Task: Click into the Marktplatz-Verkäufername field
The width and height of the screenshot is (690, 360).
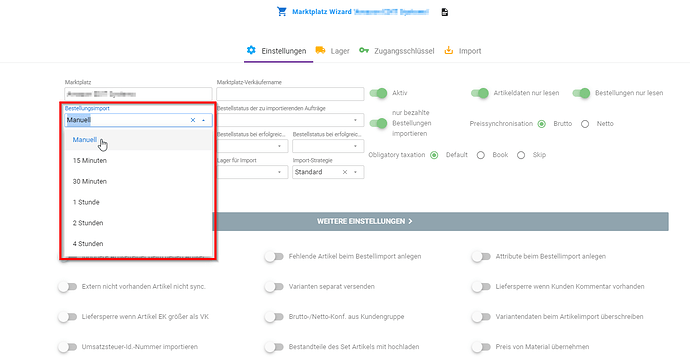Action: [x=290, y=94]
